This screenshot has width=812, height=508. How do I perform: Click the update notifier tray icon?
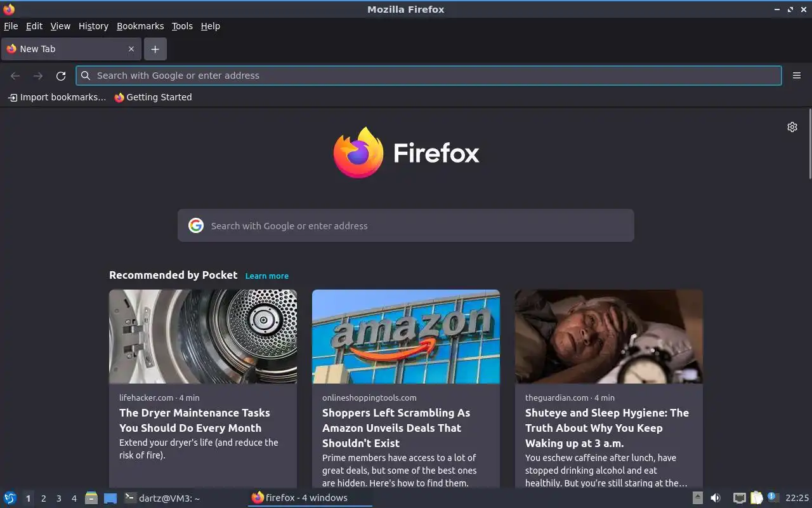click(772, 497)
